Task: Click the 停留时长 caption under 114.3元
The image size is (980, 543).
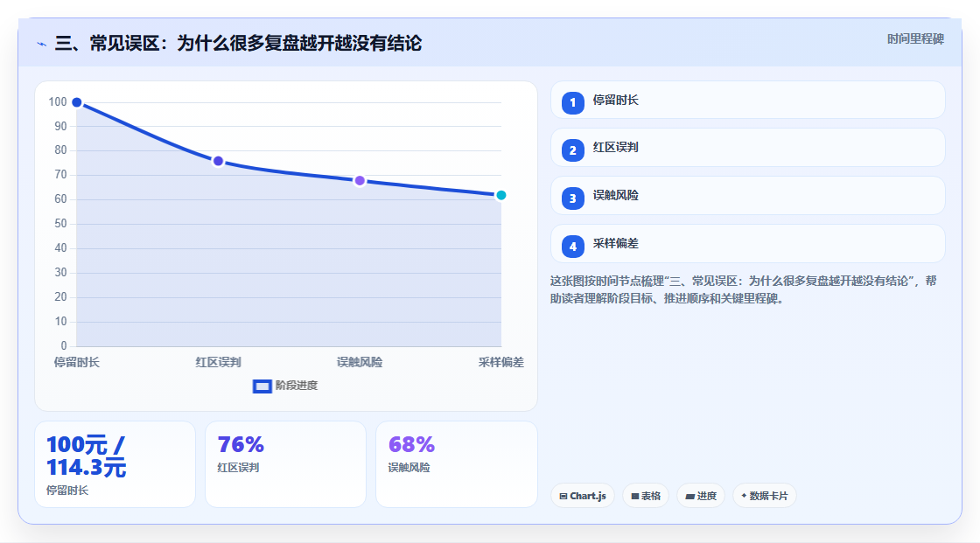Action: [67, 491]
